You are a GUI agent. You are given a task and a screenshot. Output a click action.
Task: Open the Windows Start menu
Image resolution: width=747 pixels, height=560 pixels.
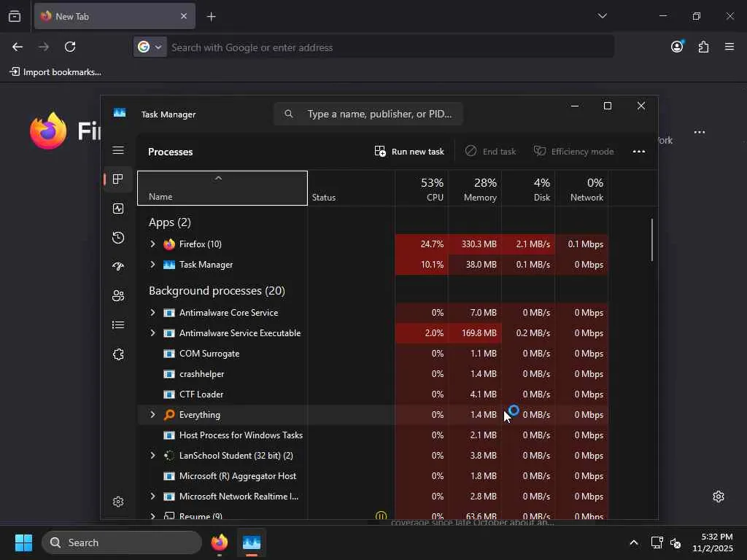[x=23, y=542]
